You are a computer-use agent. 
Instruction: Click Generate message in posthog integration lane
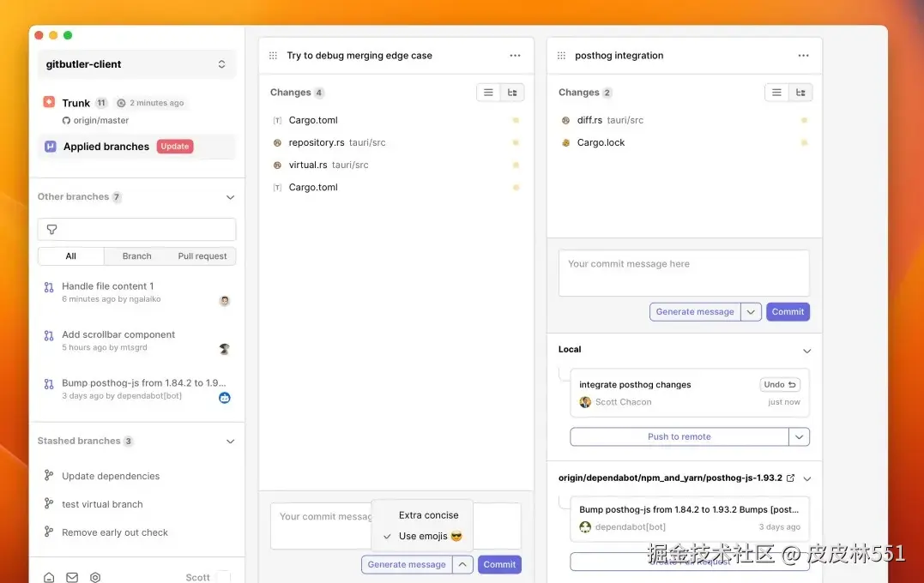tap(695, 312)
